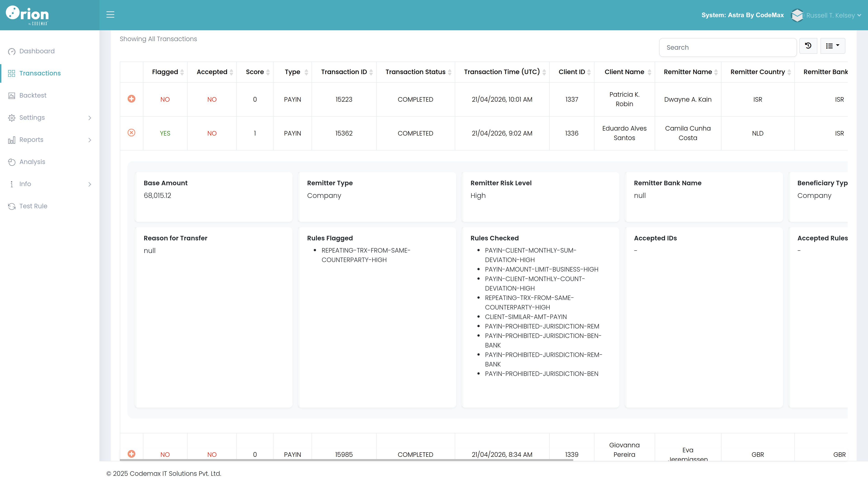Screen dimensions: 868x488
Task: Sort by Client ID column header
Action: (x=572, y=72)
